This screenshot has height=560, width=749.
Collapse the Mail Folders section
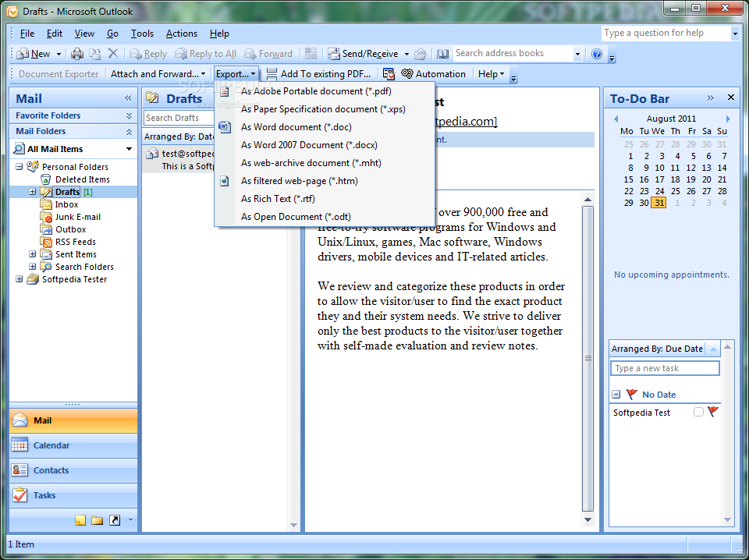pos(129,132)
